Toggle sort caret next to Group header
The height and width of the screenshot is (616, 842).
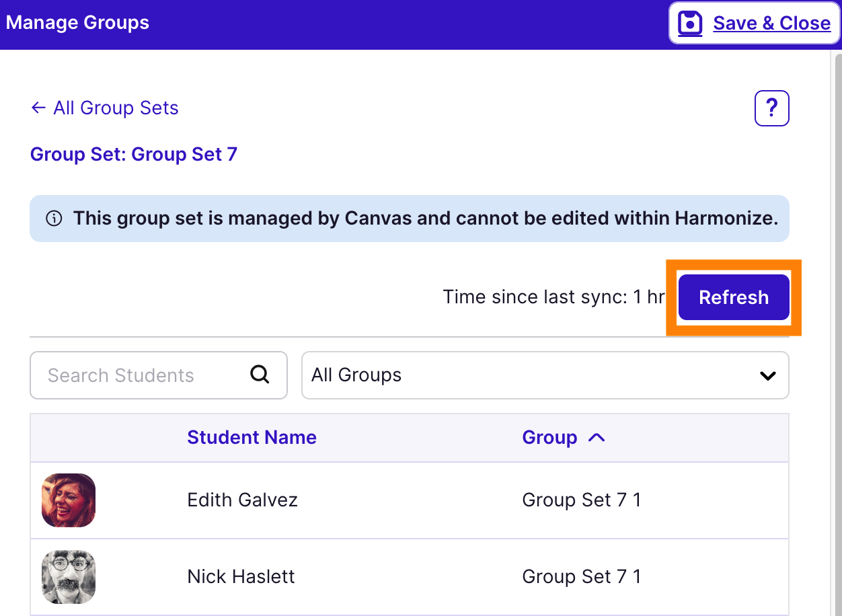(597, 438)
